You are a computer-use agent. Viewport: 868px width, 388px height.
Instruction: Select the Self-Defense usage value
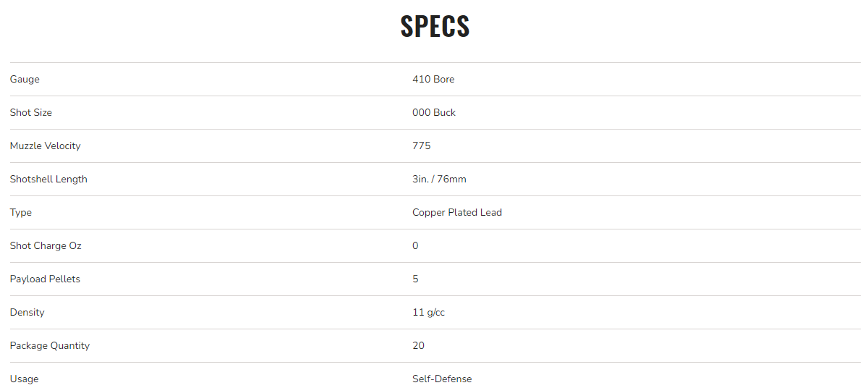point(442,379)
